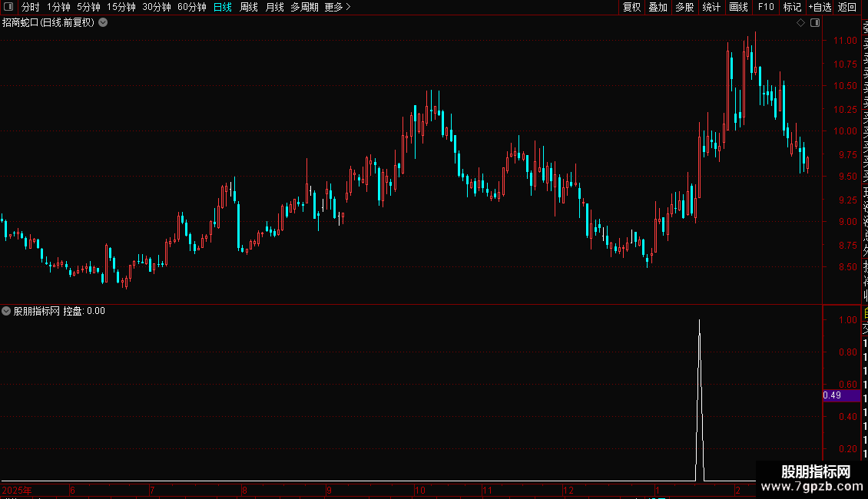
Task: Expand the 股朋指标网 indicator dropdown
Action: pyautogui.click(x=6, y=311)
